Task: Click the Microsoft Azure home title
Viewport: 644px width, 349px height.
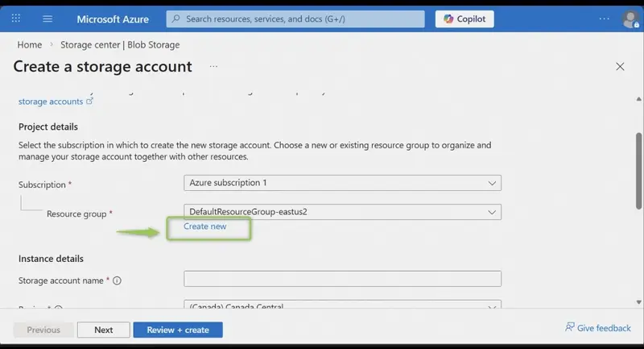Action: point(113,19)
